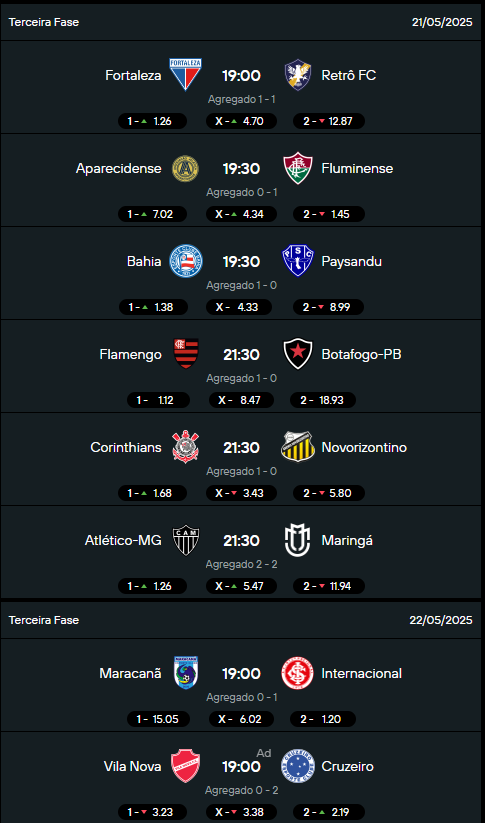
Task: Select draw odds 4.34 for Aparecidense match
Action: tap(241, 214)
